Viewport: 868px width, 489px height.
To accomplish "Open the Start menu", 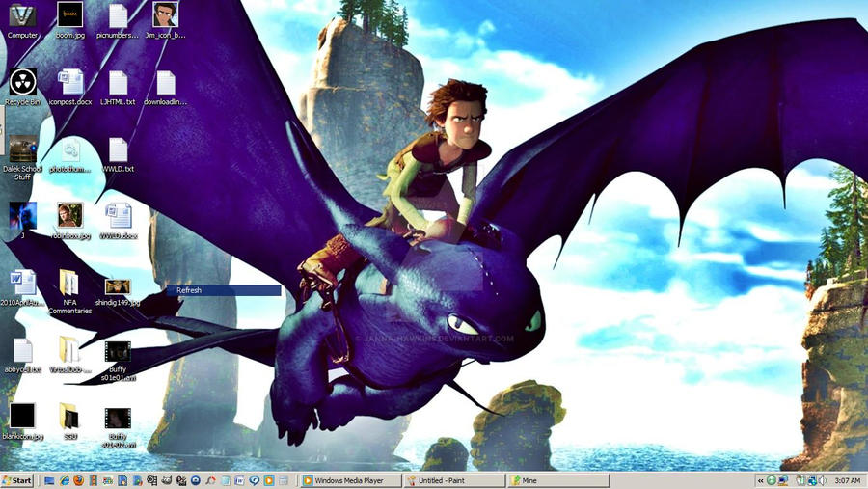I will pyautogui.click(x=17, y=480).
